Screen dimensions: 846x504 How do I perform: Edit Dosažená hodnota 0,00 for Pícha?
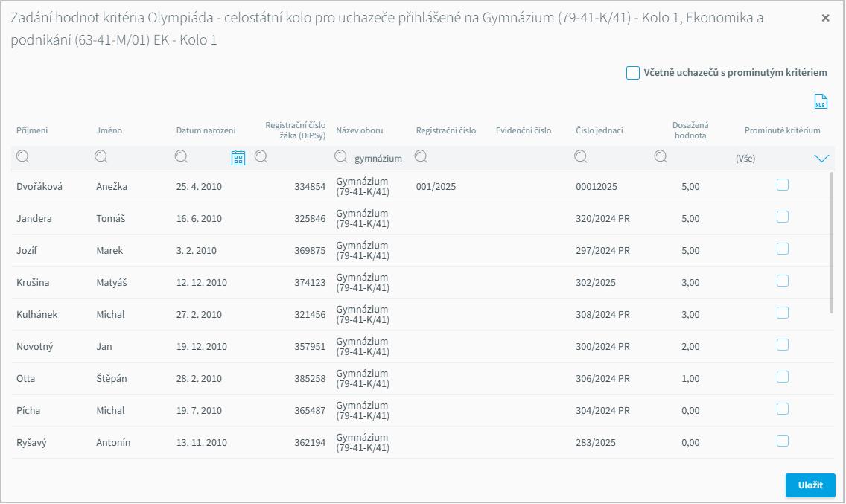[690, 411]
